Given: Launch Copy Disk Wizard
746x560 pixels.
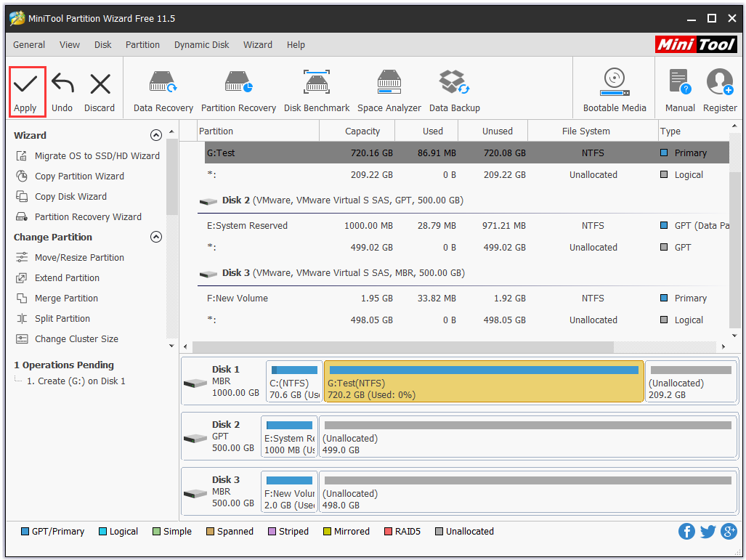Looking at the screenshot, I should coord(61,197).
